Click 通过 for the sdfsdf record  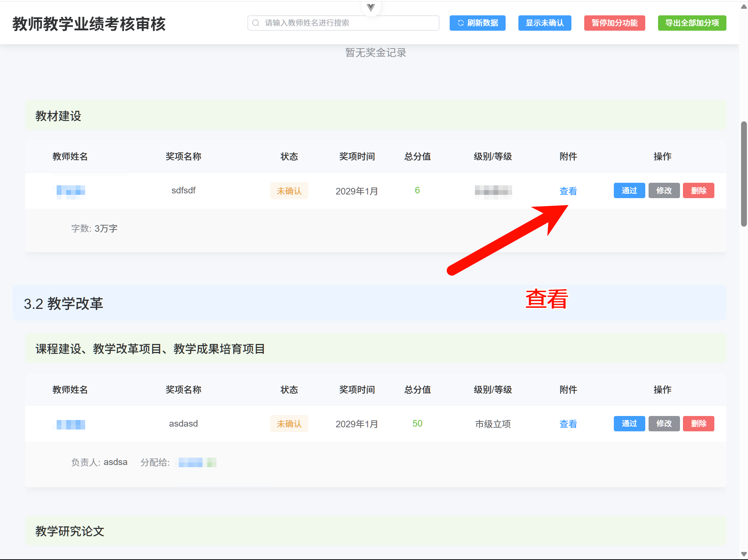629,190
